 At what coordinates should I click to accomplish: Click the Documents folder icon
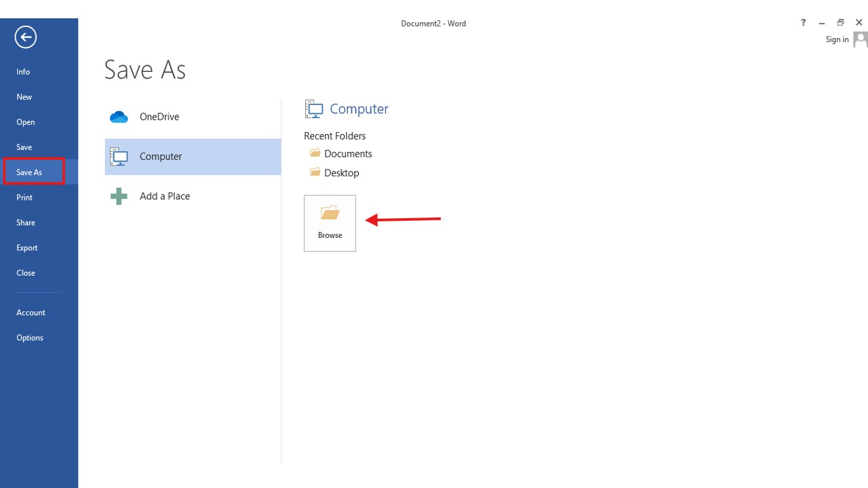click(315, 154)
